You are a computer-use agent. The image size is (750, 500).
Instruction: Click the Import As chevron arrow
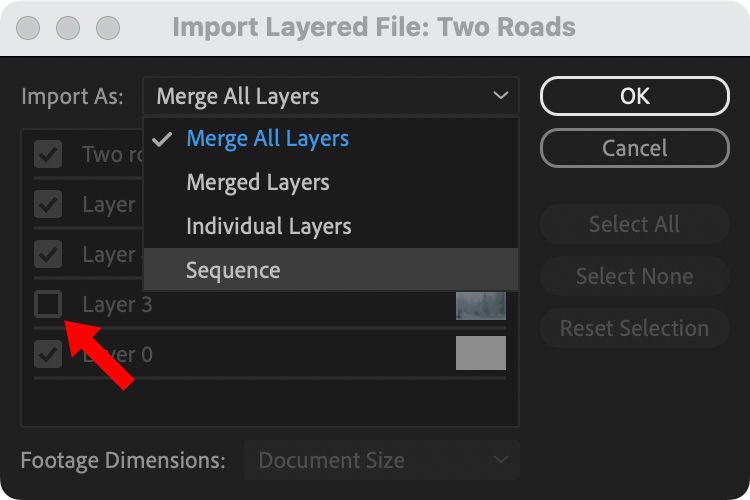tap(500, 97)
